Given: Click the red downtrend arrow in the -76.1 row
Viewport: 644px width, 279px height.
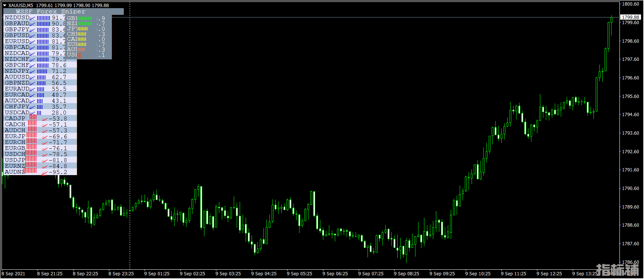Looking at the screenshot, I should [x=45, y=149].
